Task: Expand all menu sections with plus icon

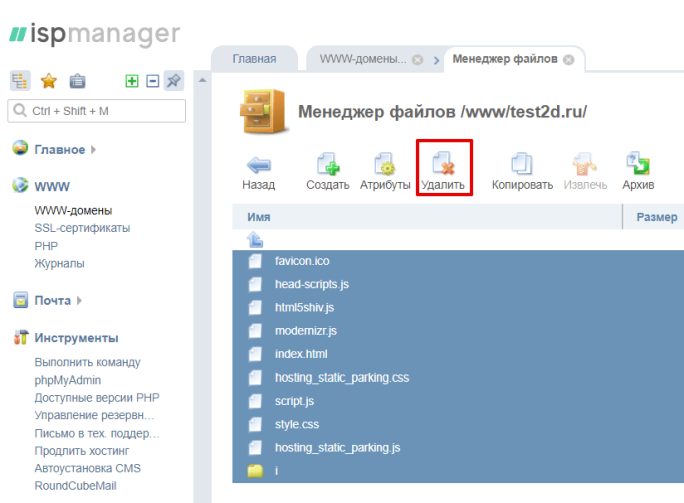Action: pyautogui.click(x=132, y=81)
